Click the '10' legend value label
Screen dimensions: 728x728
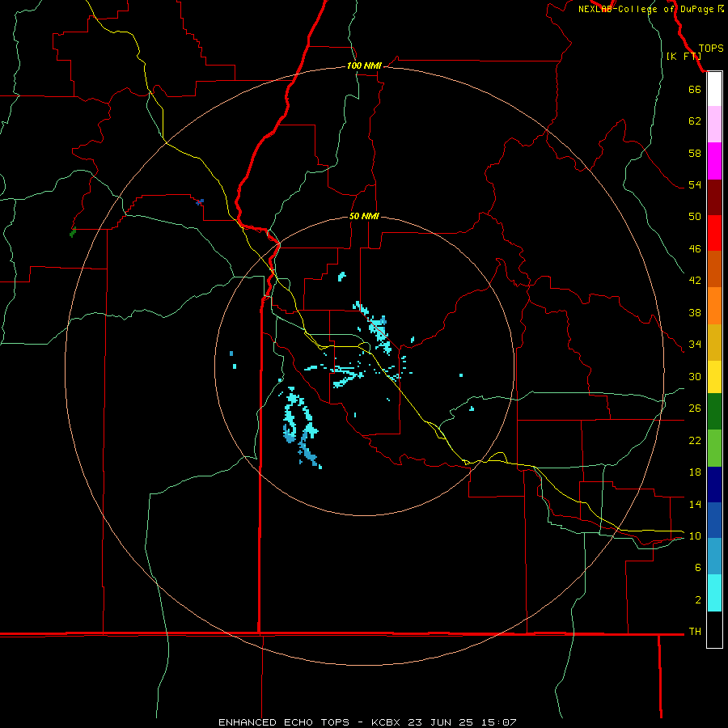[x=695, y=535]
